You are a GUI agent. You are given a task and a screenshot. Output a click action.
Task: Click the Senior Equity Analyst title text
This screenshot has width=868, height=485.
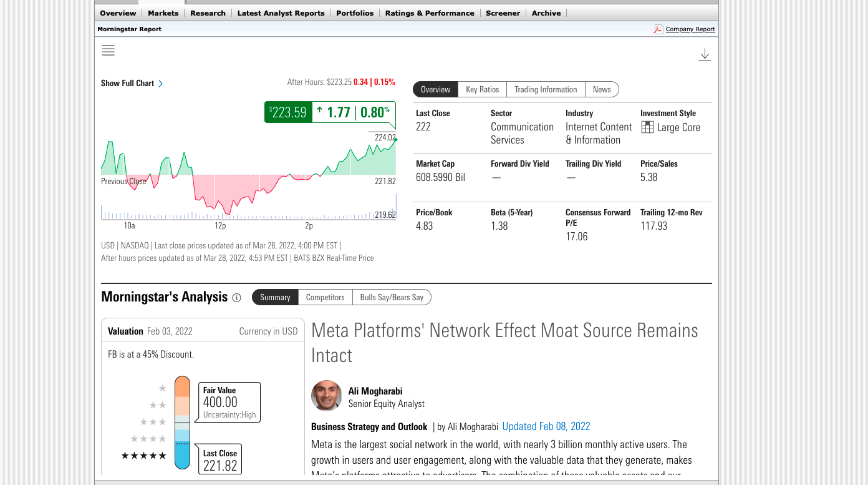click(387, 404)
